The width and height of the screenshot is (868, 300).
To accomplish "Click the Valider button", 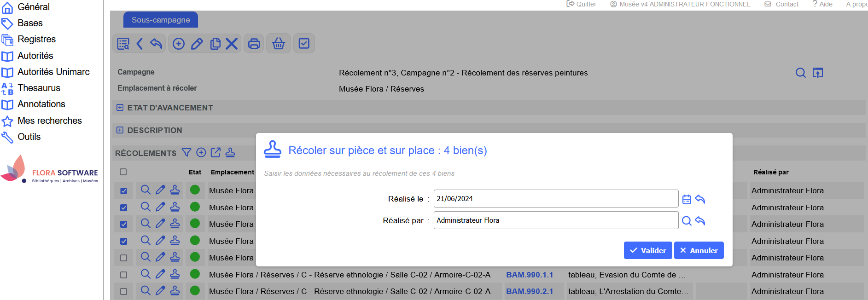I will pos(647,250).
